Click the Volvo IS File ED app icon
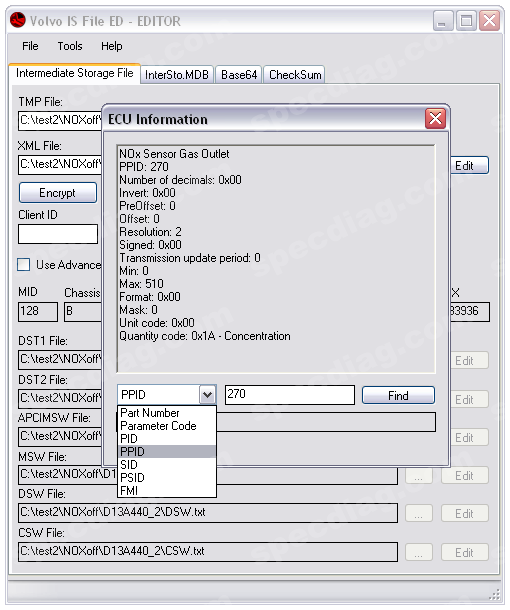 (x=18, y=20)
